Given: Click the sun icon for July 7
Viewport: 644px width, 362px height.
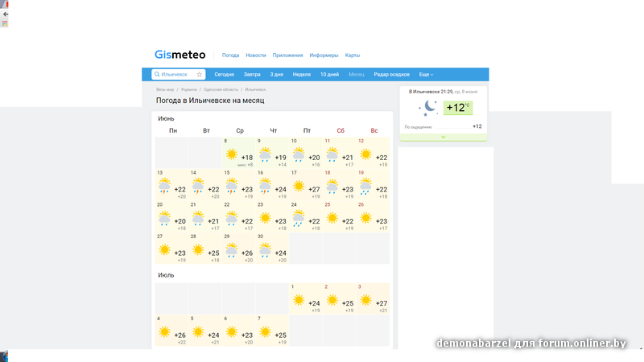Looking at the screenshot, I should point(266,331).
